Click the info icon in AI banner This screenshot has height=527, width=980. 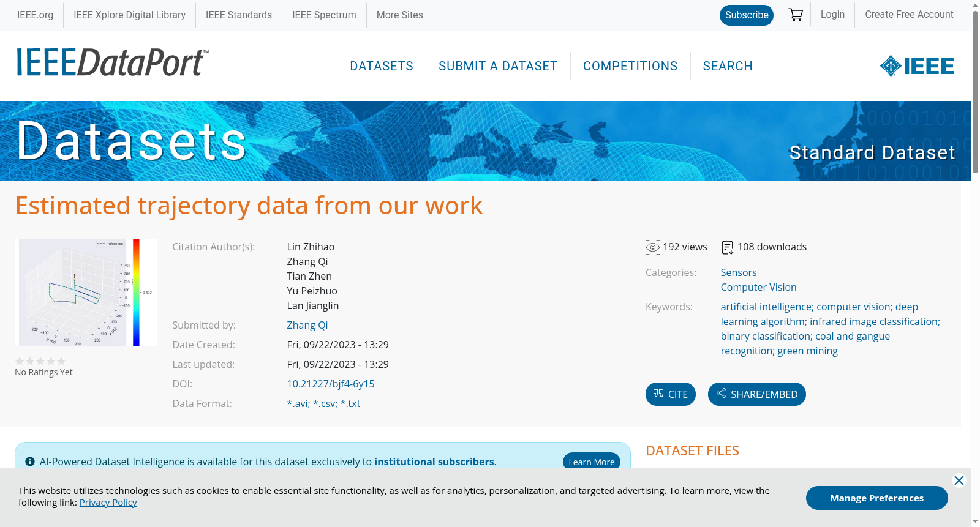tap(30, 462)
